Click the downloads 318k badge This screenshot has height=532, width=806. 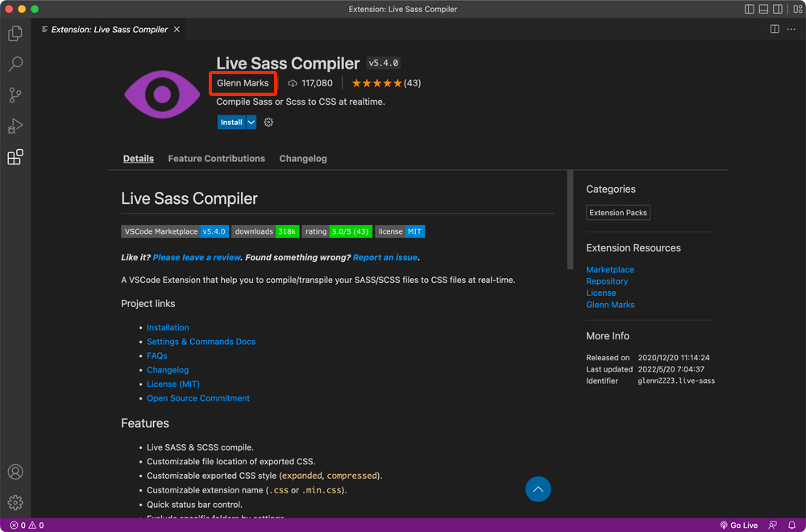coord(265,231)
